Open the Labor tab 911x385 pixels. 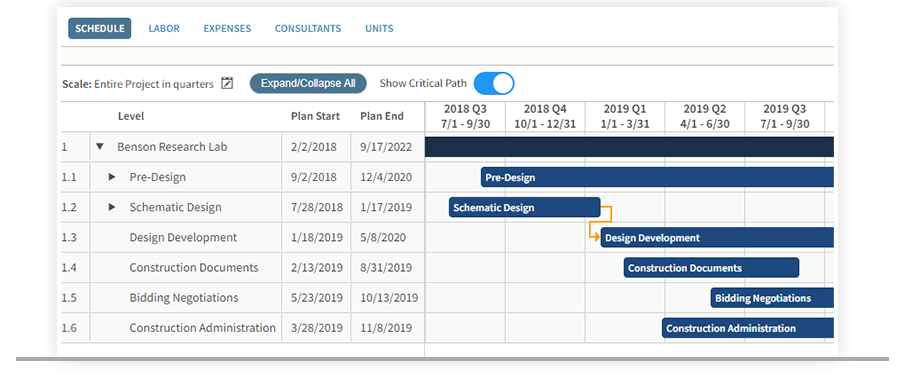164,28
